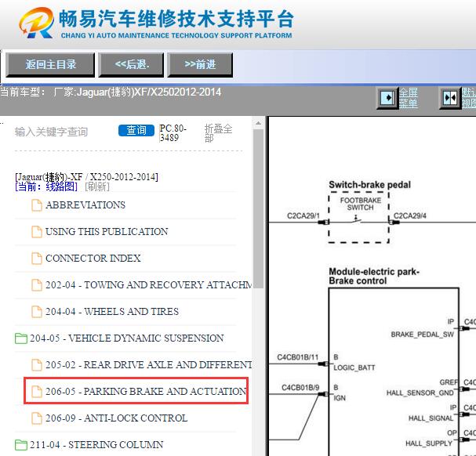Open 206-05 PARKING BRAKE AND ACTUATION
This screenshot has width=476, height=456.
pos(146,392)
